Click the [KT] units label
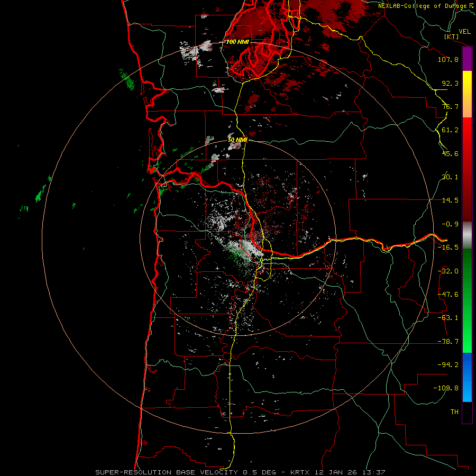The width and height of the screenshot is (476, 476). click(x=452, y=36)
